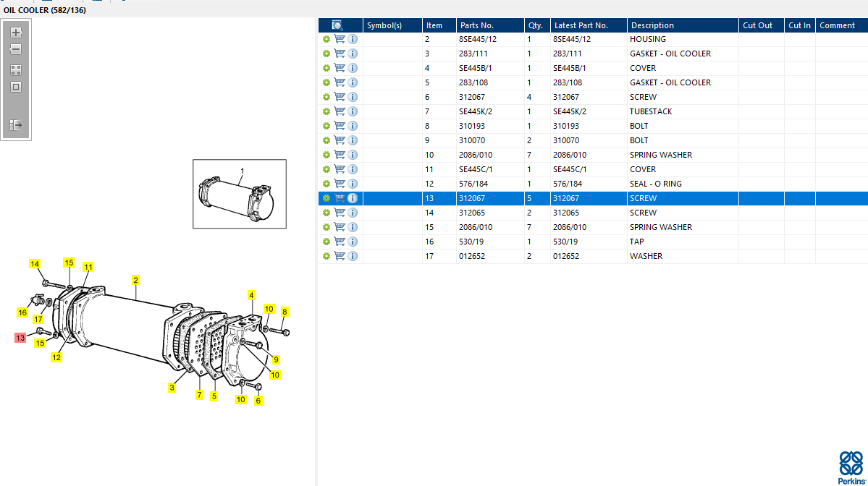Screen dimensions: 868x486
Task: Select callout 8 on the diagram
Action: tap(285, 312)
